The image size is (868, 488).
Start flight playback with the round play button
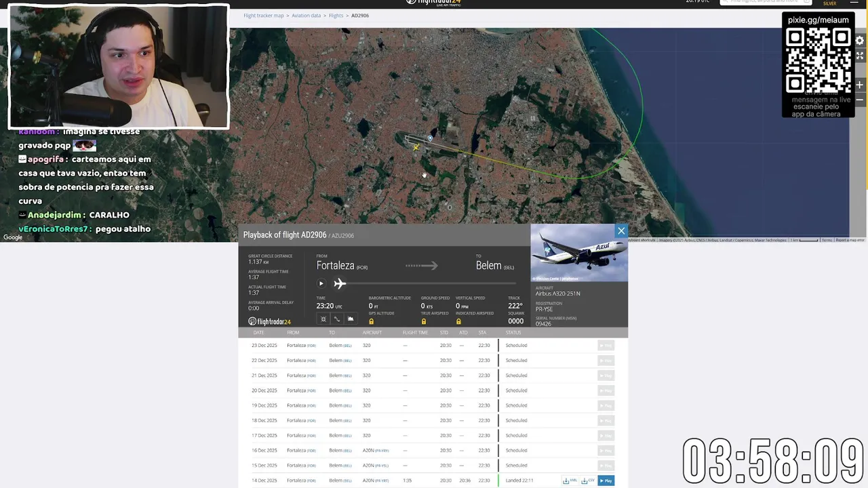coord(321,283)
